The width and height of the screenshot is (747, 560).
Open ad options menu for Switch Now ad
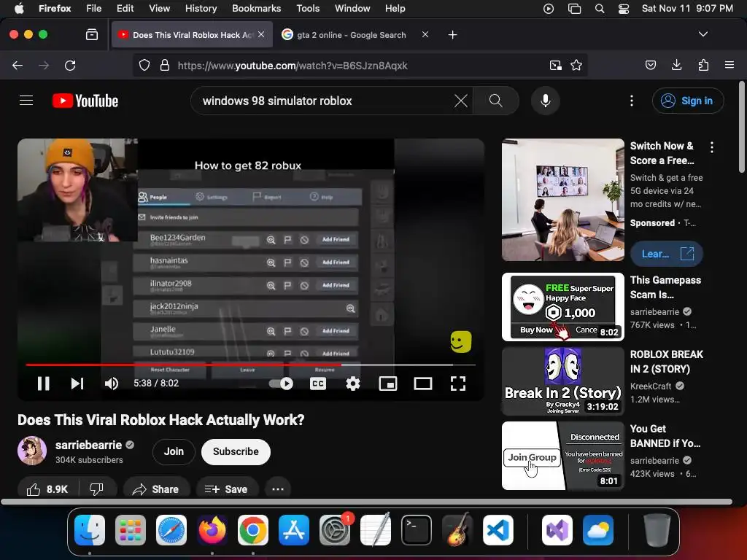[712, 147]
